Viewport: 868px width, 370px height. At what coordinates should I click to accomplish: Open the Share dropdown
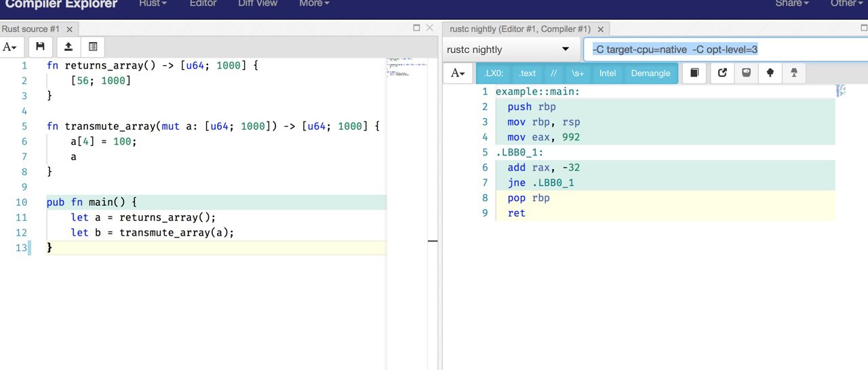coord(792,3)
